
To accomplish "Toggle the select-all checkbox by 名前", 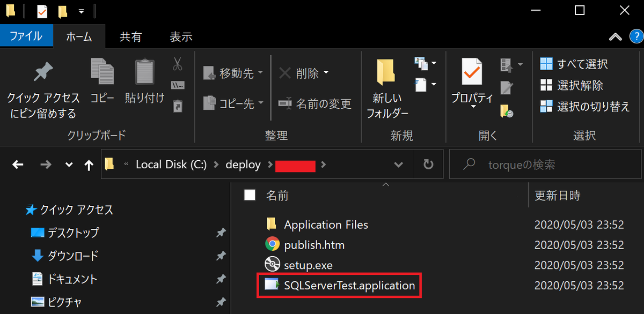I will [250, 196].
